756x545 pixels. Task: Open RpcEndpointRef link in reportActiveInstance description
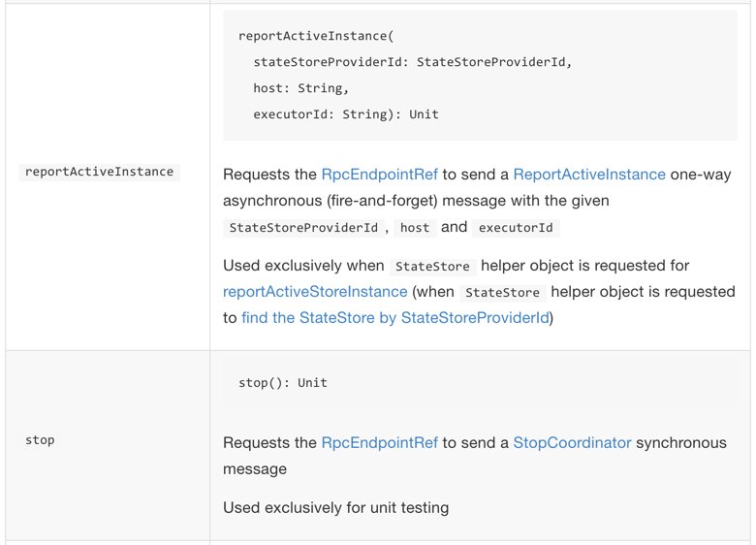[379, 175]
